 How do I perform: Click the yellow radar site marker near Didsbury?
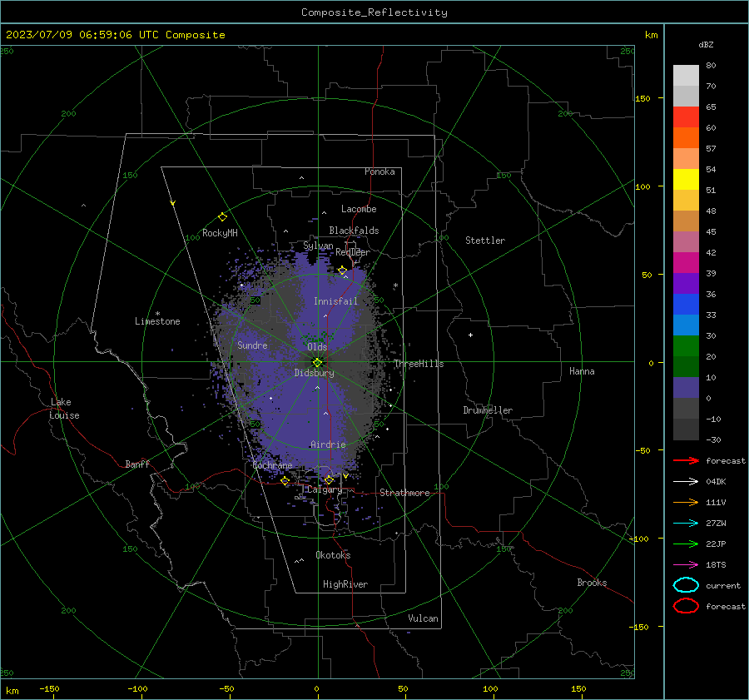318,362
